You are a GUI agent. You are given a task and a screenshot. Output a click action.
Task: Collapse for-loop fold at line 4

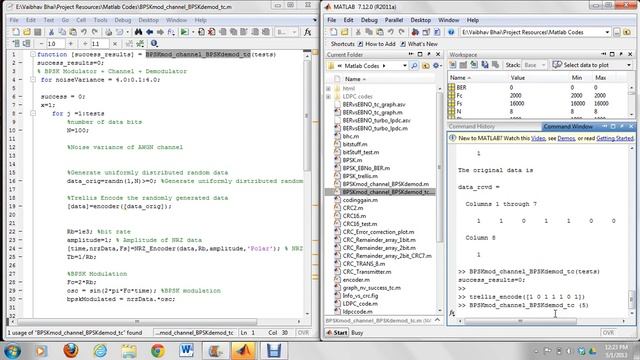pos(33,80)
